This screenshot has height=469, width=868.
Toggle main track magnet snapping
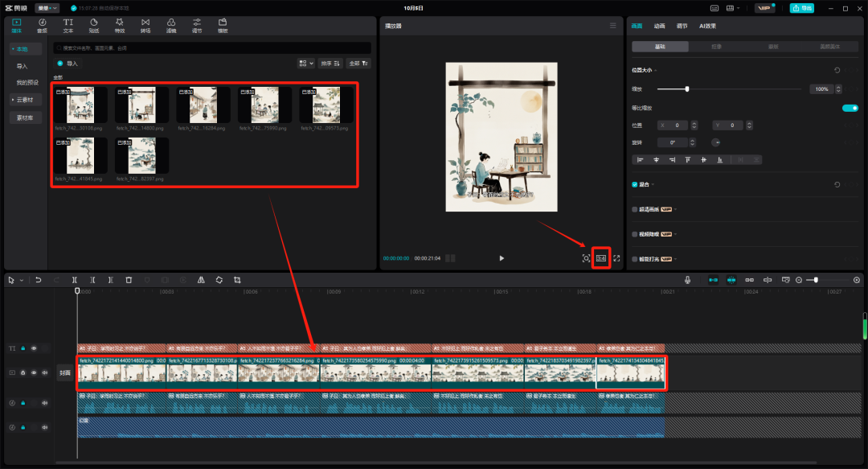713,280
